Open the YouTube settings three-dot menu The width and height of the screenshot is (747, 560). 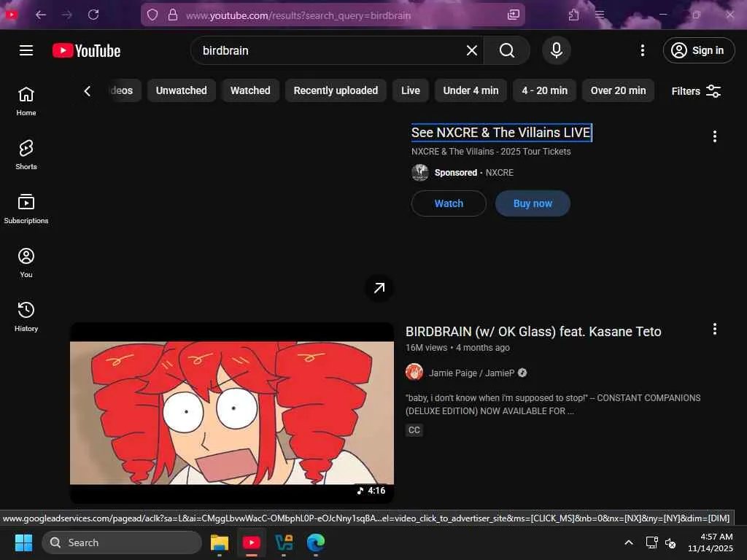(x=643, y=50)
